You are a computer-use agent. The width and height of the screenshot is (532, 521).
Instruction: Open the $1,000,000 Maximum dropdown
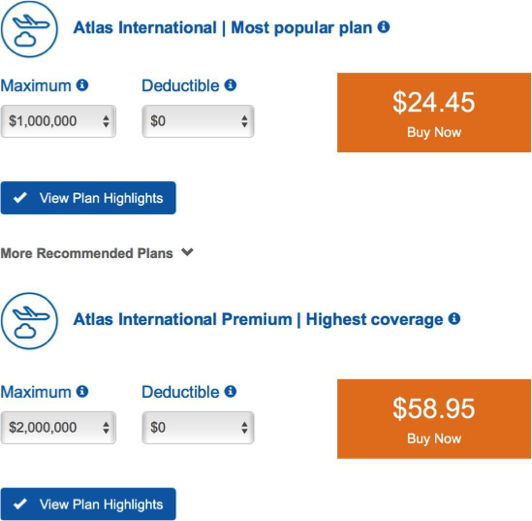(x=58, y=121)
